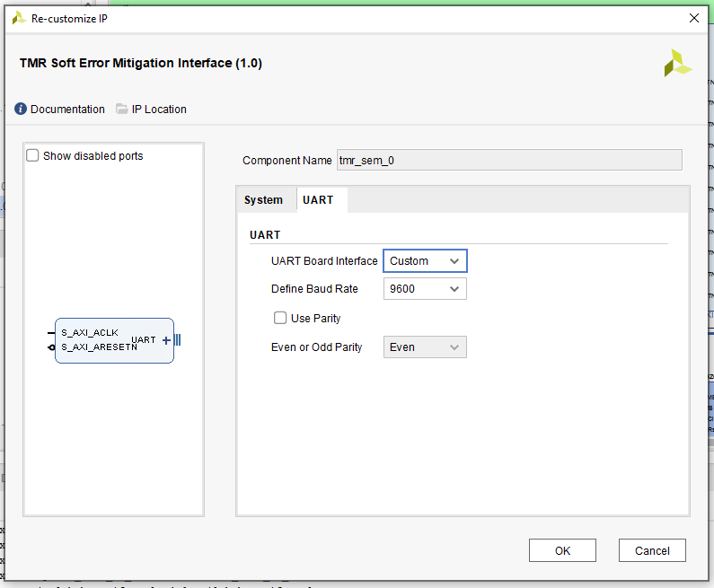Select the S_AXI_ARESETN port label
This screenshot has height=588, width=714.
coord(99,347)
